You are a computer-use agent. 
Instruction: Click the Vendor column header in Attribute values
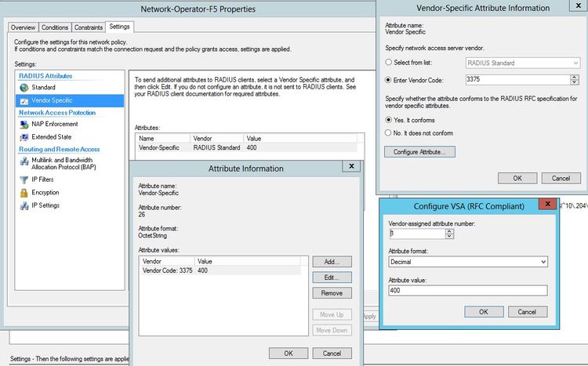click(167, 262)
